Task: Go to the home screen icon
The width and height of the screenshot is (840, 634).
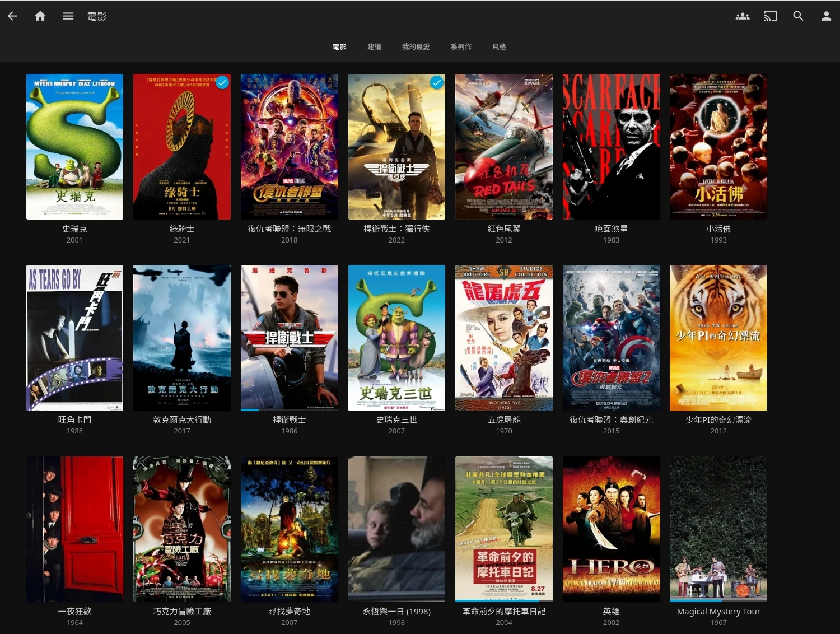Action: tap(40, 16)
